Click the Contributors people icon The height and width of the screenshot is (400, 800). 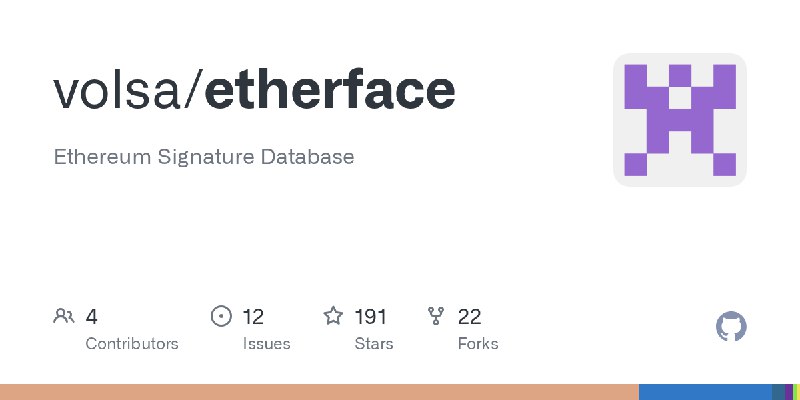(64, 317)
